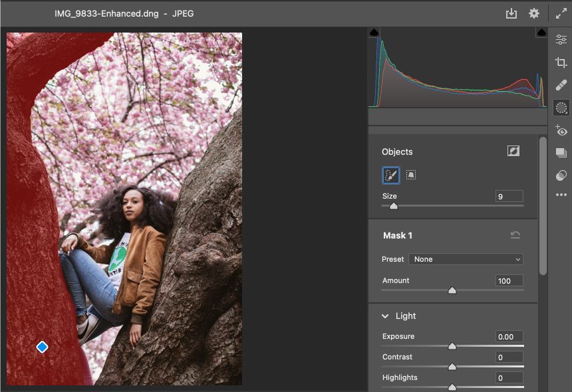Select the Masking tool in the right toolbar
This screenshot has width=572, height=392.
pos(561,107)
